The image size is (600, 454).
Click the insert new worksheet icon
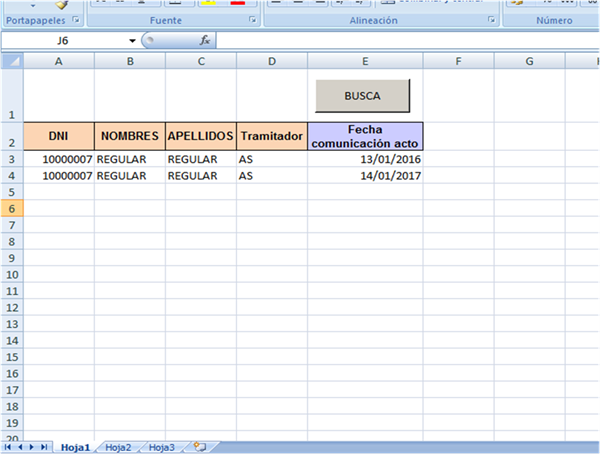pyautogui.click(x=200, y=447)
